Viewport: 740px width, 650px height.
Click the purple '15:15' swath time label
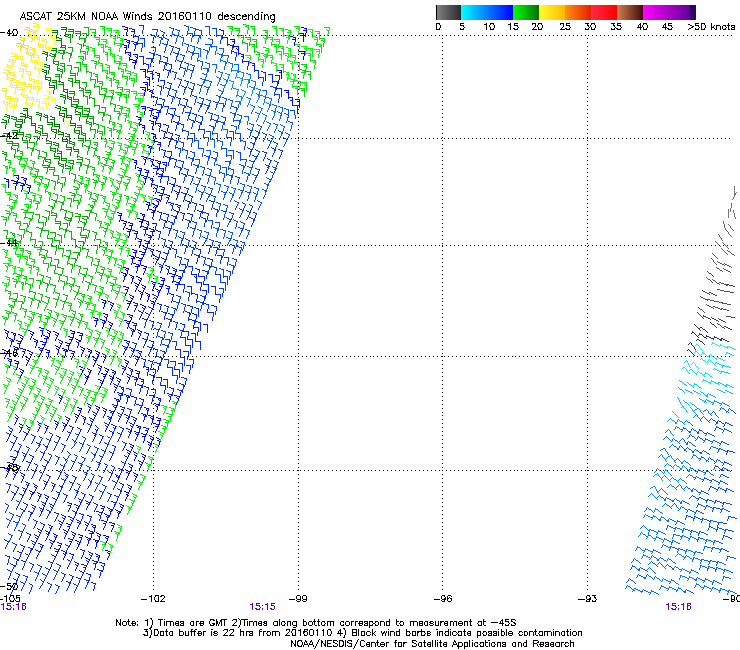click(262, 607)
